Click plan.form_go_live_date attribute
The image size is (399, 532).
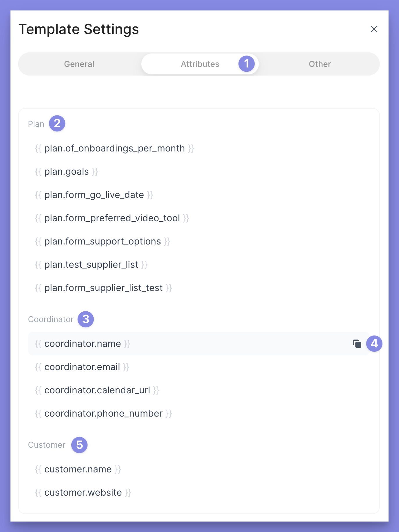click(94, 195)
